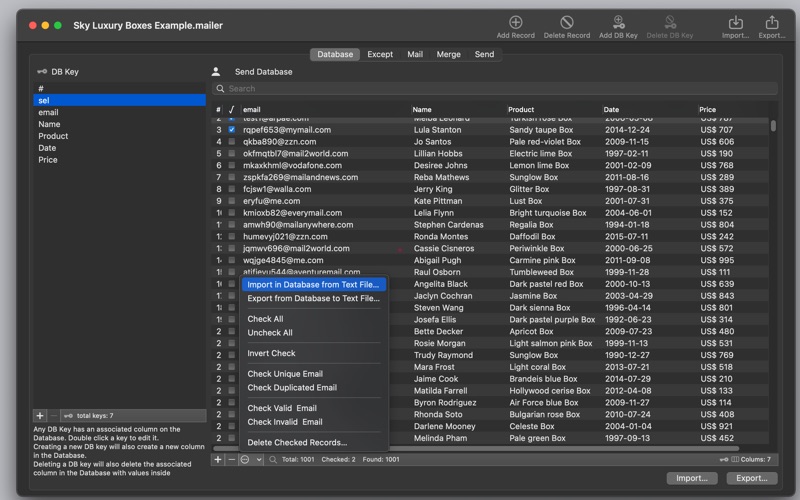Click the plus button below the records table

[x=218, y=459]
